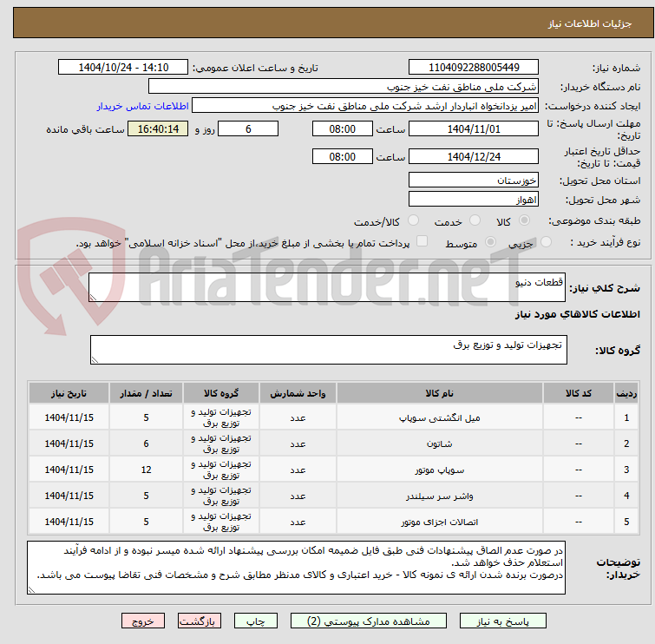The height and width of the screenshot is (644, 655).
Task: Open the اطلاعات تماس خریدار link
Action: pyautogui.click(x=143, y=106)
